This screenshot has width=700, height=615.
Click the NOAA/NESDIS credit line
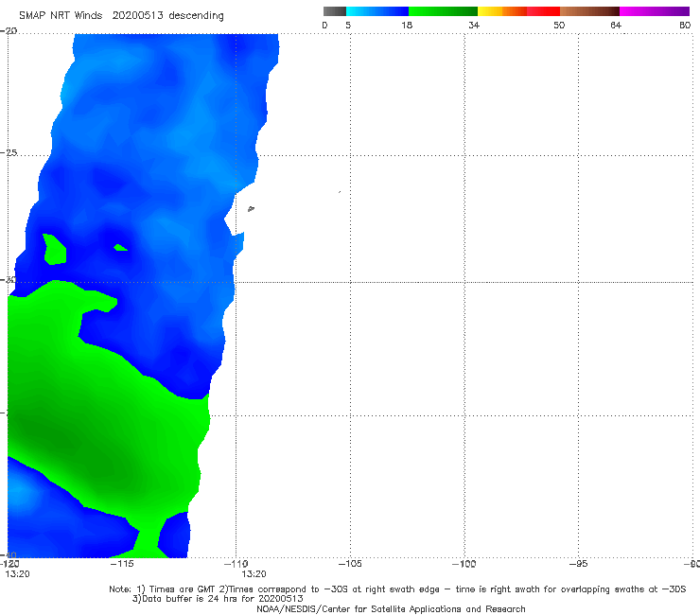[391, 608]
